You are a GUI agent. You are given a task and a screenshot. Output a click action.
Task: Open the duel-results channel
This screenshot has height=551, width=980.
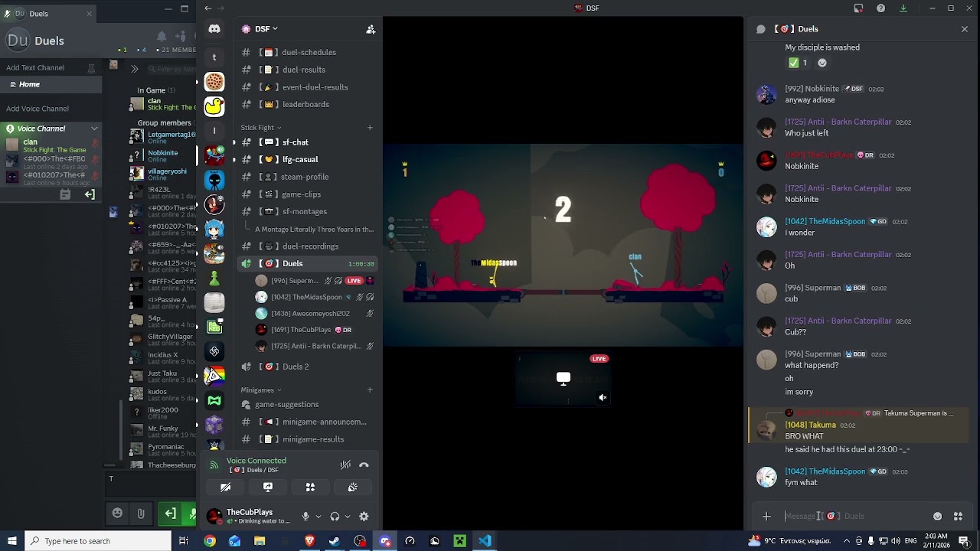click(x=306, y=70)
